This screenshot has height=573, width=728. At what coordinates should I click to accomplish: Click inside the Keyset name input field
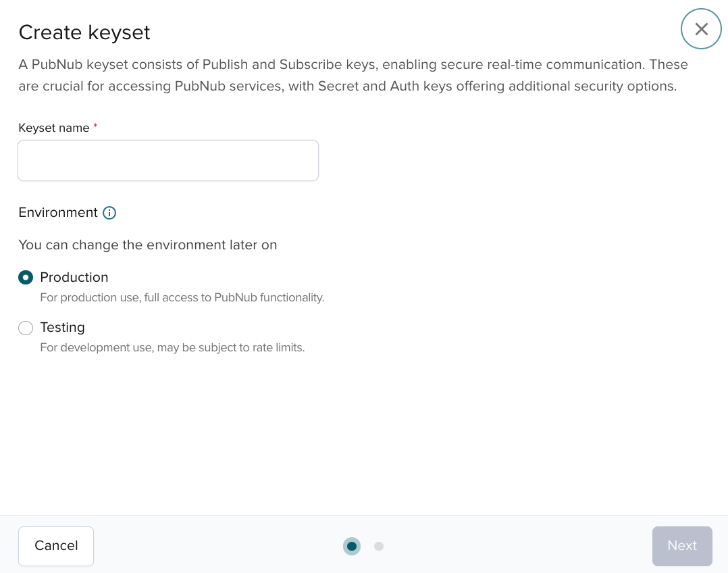coord(167,160)
